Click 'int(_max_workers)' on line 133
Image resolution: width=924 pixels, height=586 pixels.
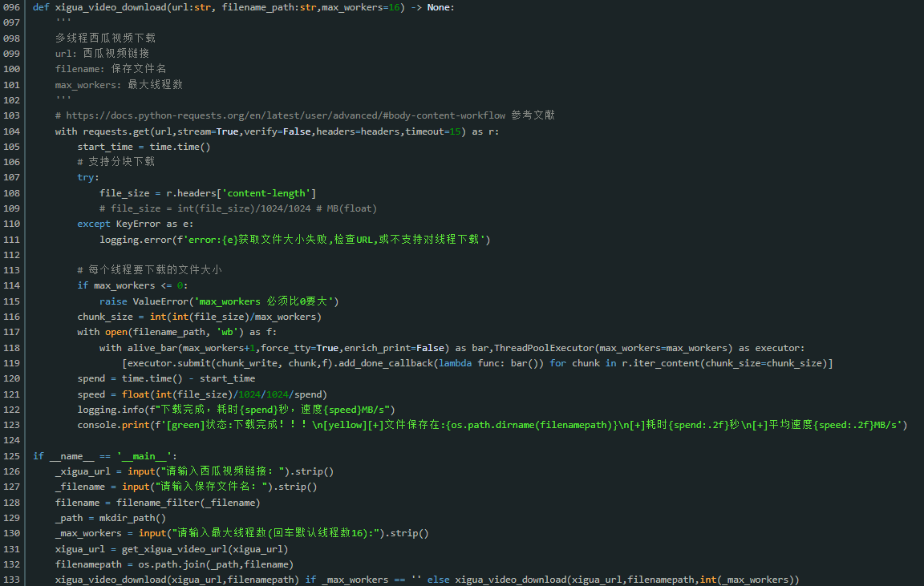tap(748, 580)
